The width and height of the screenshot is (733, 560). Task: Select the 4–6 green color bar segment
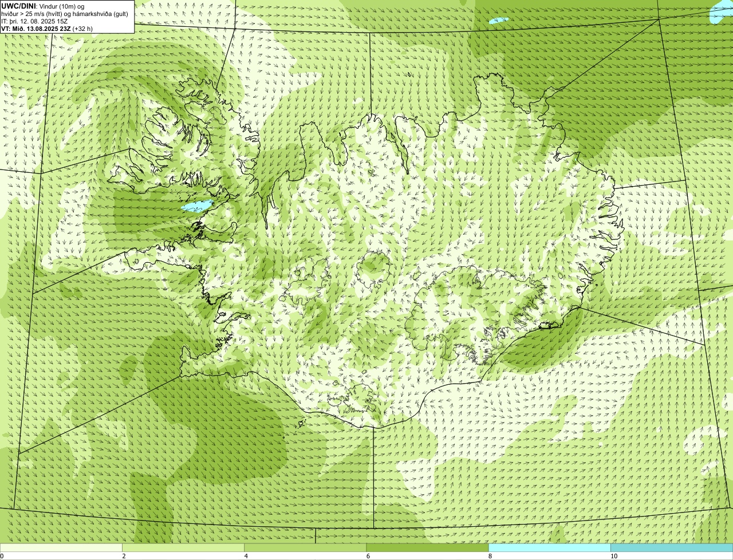[x=305, y=547]
